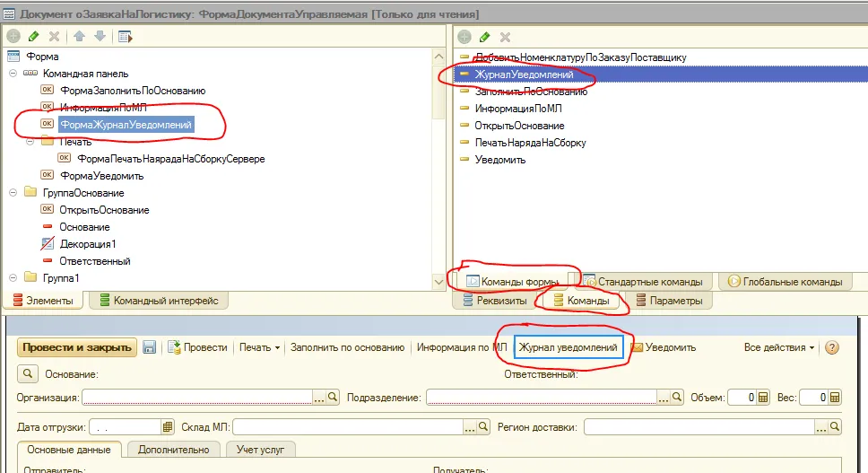Click the Дата отгрузки input field
Viewport: 868px width, 473px height.
pos(126,427)
